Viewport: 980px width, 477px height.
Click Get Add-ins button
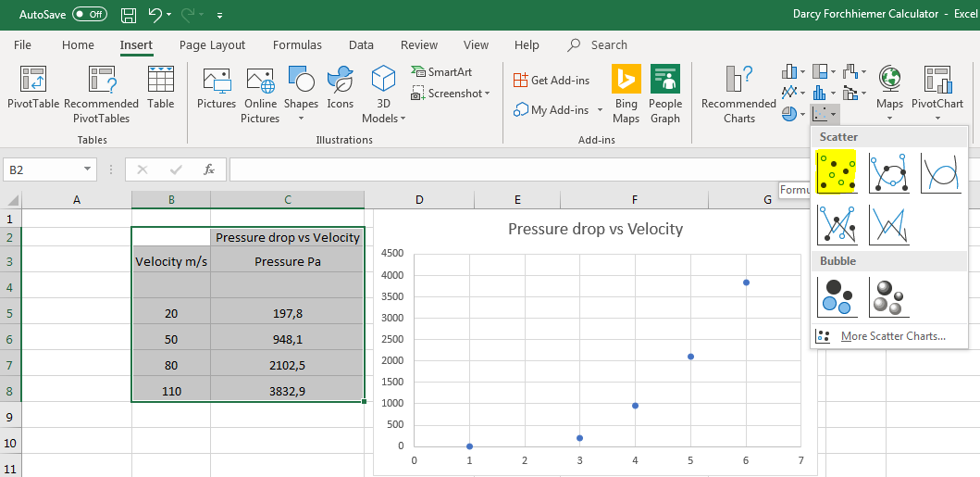[x=552, y=81]
